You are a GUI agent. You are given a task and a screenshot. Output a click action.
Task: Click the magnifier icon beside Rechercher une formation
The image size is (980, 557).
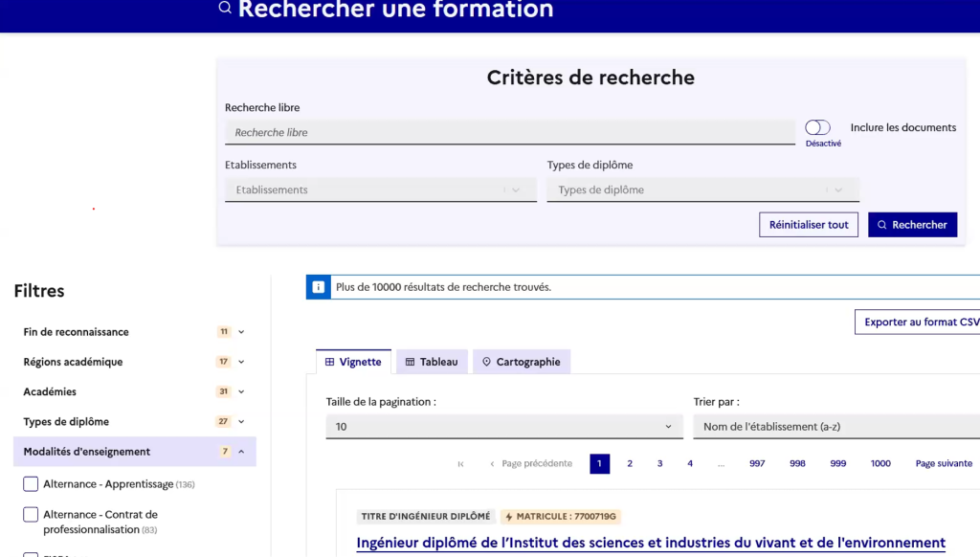[x=225, y=8]
